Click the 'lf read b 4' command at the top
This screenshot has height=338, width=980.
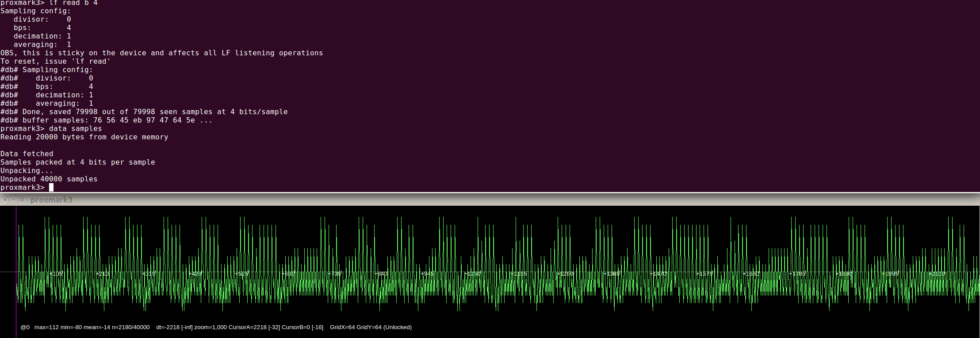pyautogui.click(x=49, y=3)
